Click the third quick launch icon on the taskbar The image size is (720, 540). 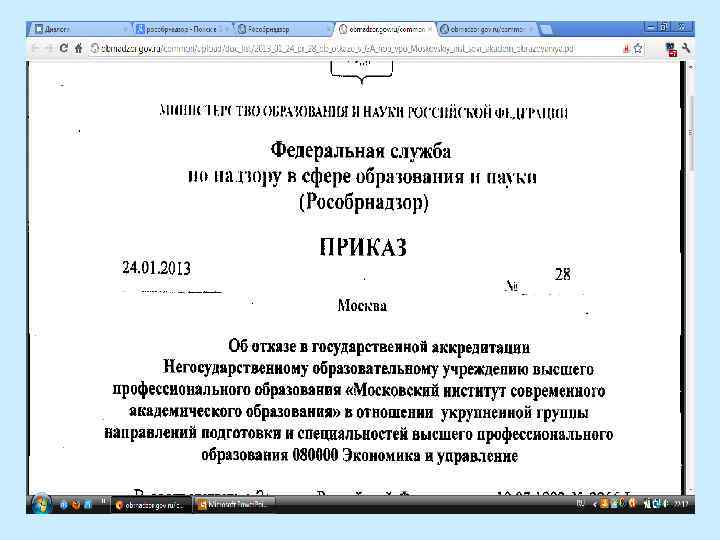coord(88,505)
